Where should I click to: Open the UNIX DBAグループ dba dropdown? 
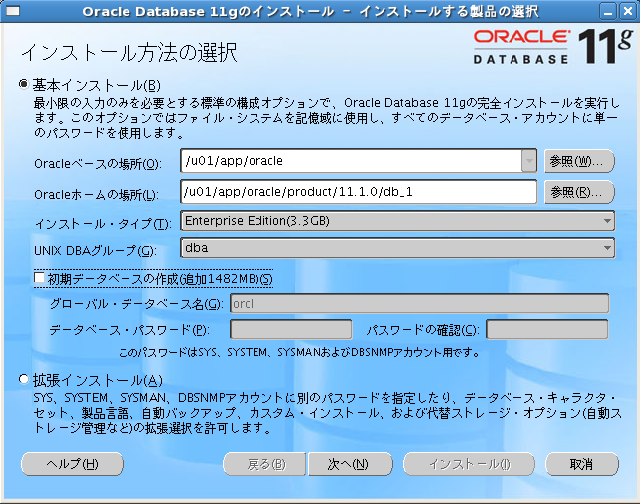(x=397, y=248)
